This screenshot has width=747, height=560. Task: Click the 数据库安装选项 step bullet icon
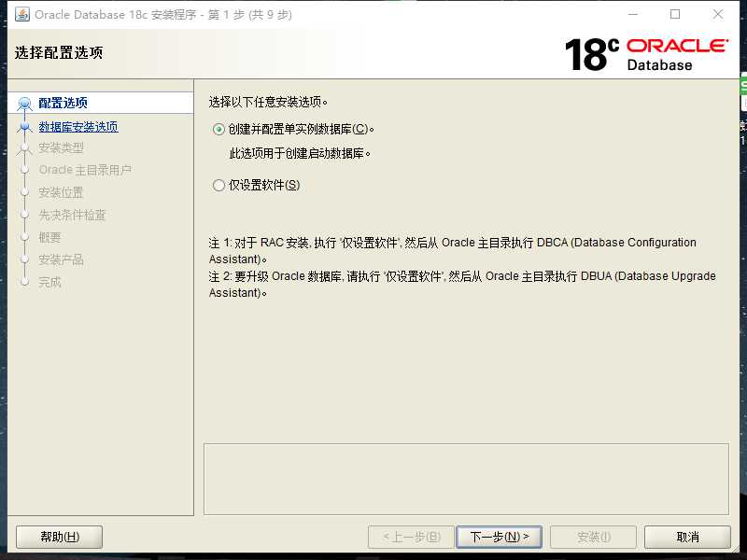click(24, 127)
